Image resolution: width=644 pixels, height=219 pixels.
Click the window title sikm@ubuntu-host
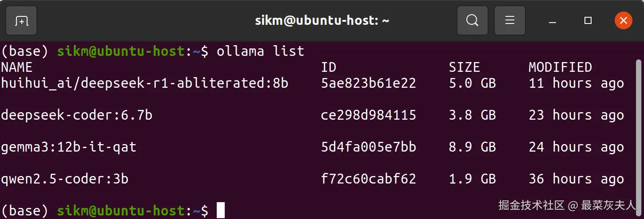click(322, 20)
